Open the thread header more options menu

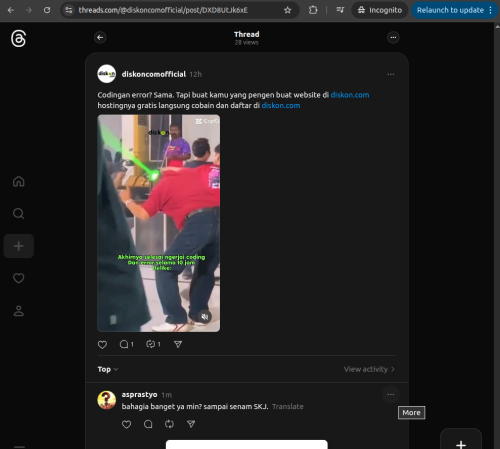click(x=393, y=37)
